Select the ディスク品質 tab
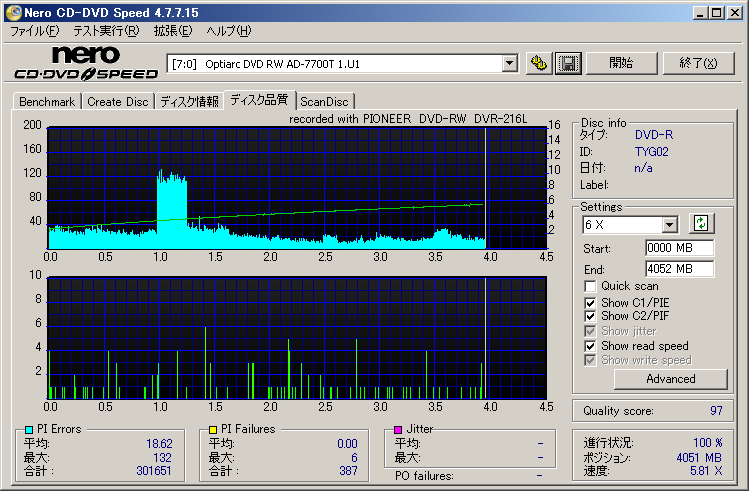 (259, 99)
